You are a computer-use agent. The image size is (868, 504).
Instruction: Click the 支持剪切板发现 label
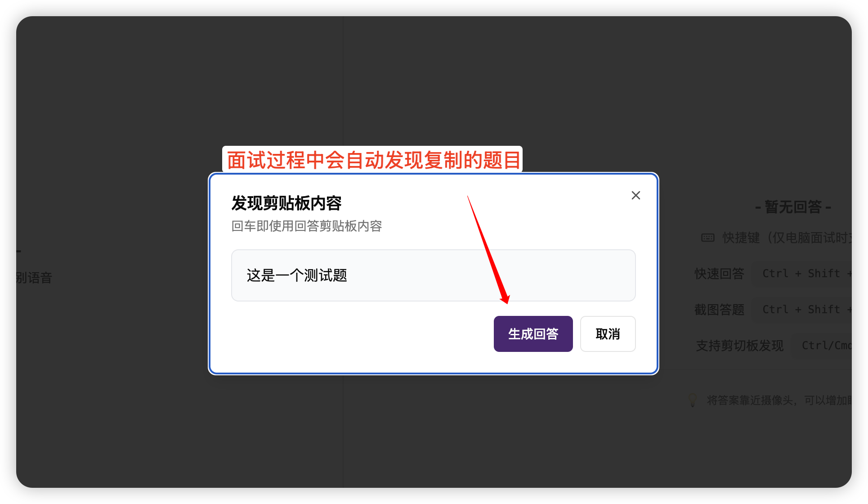click(x=740, y=346)
